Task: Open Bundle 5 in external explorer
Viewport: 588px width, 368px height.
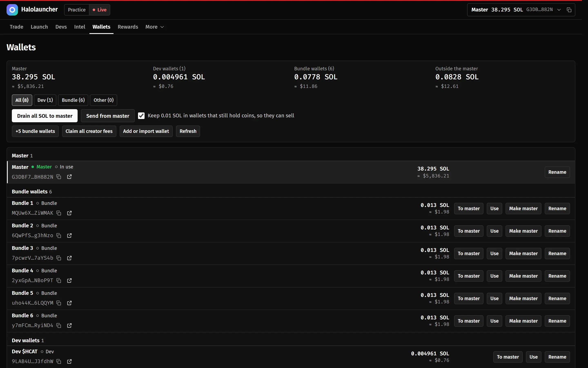Action: point(69,303)
